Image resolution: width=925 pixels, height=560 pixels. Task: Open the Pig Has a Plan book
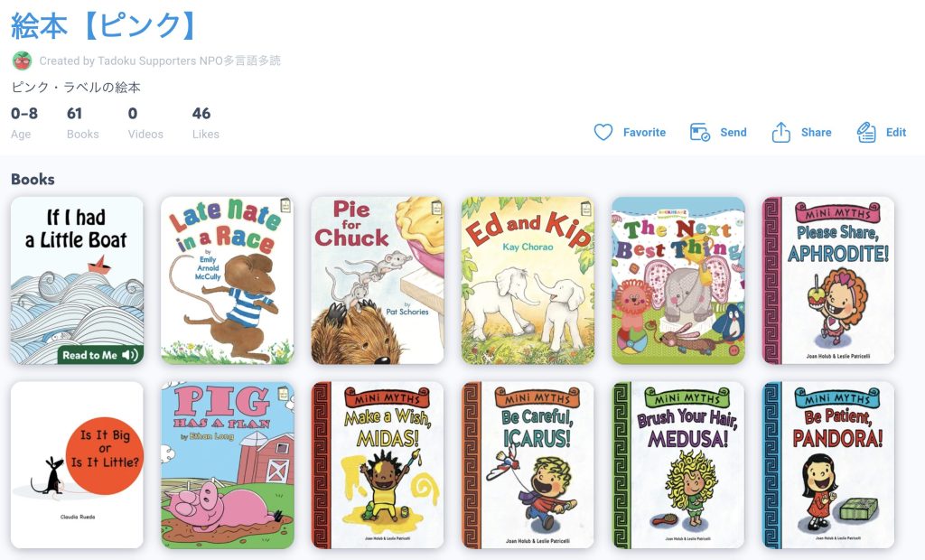coord(227,465)
